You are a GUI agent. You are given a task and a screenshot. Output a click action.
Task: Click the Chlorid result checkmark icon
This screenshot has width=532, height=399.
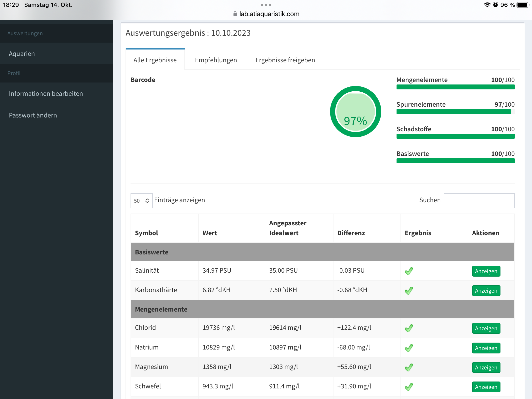(x=409, y=328)
